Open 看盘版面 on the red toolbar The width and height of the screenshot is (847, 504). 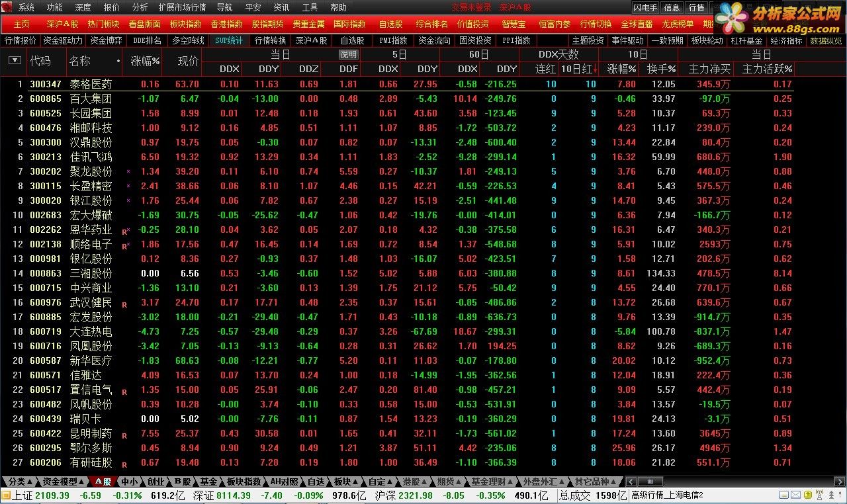point(145,24)
